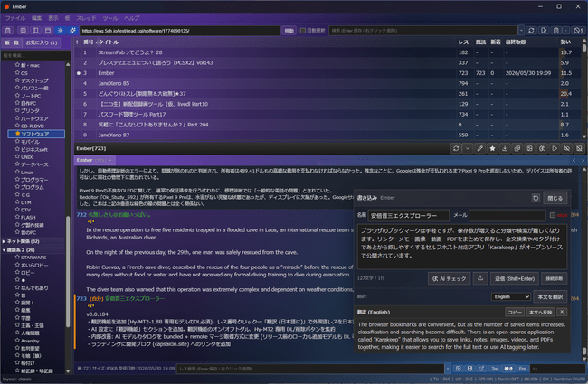Toggle the favorite star for ソフトウェア board
Screen dimensions: 588x384
17,134
